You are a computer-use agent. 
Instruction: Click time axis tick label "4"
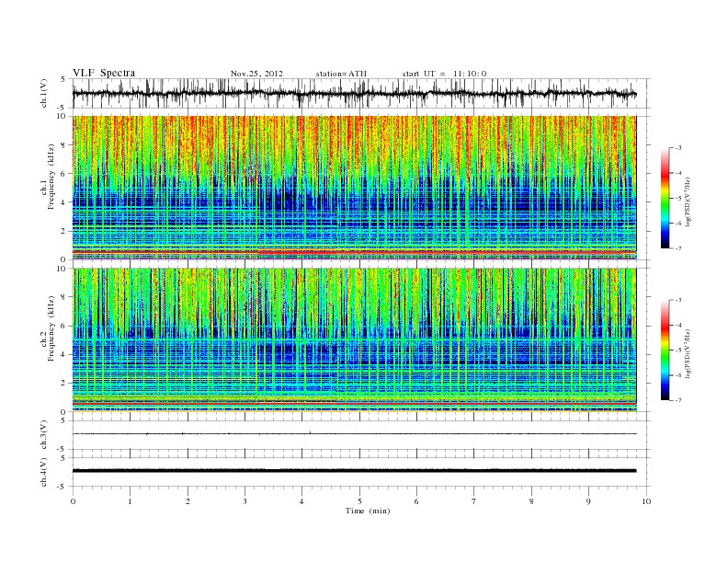coord(302,501)
